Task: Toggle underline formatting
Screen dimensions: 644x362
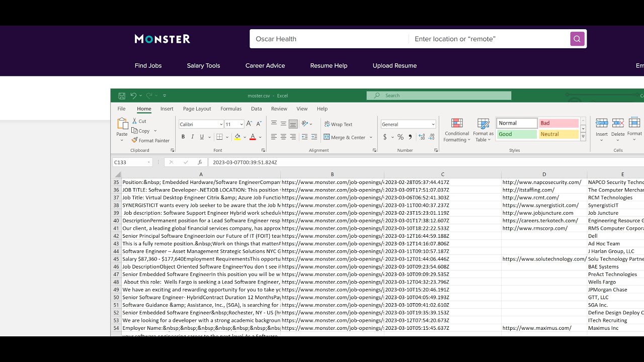Action: tap(202, 137)
